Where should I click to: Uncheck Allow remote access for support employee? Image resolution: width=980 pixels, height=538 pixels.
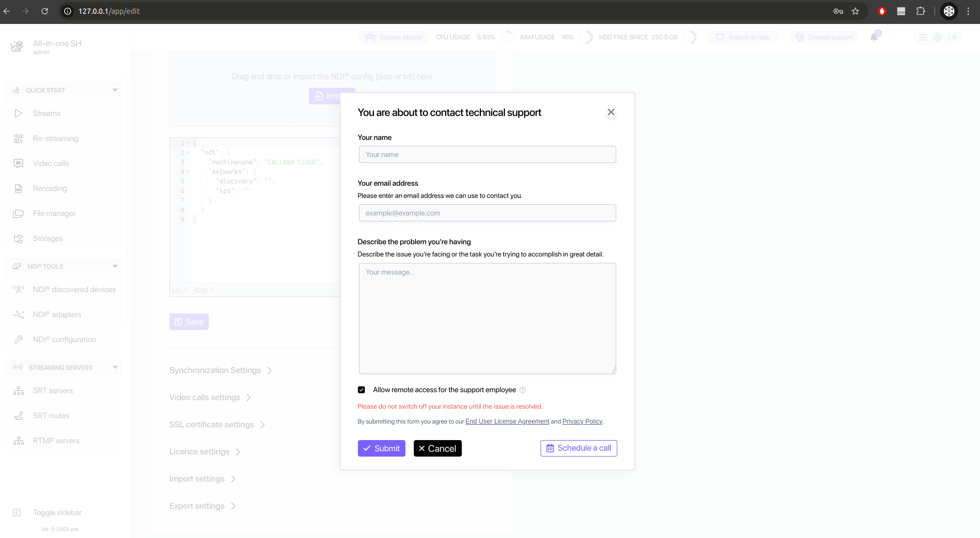coord(362,390)
